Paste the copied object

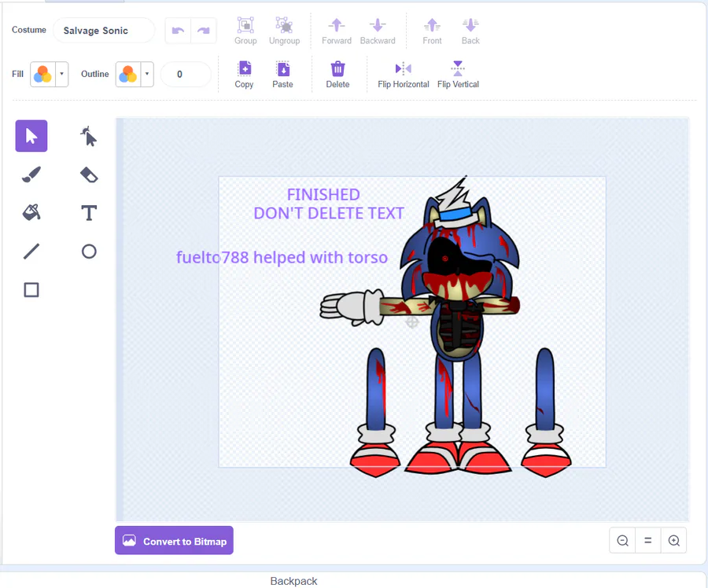(282, 75)
